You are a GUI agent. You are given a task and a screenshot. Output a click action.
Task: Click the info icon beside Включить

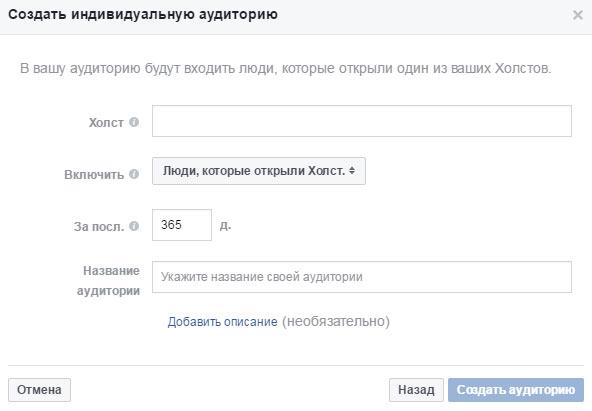134,174
